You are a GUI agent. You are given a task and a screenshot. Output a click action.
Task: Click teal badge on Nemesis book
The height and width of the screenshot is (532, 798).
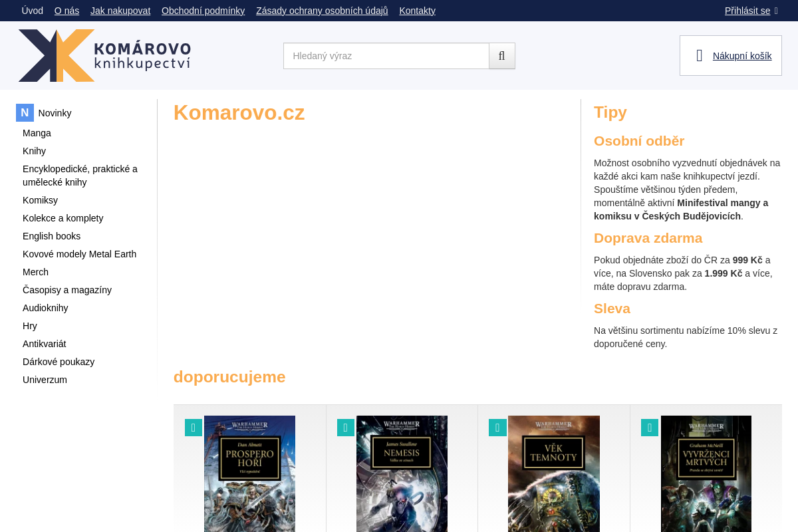pyautogui.click(x=346, y=428)
